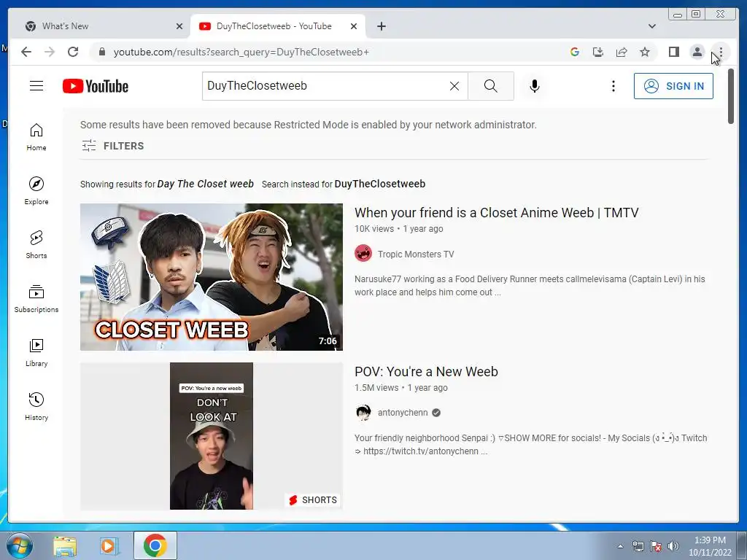747x560 pixels.
Task: Go back with the browser back arrow
Action: (x=26, y=52)
